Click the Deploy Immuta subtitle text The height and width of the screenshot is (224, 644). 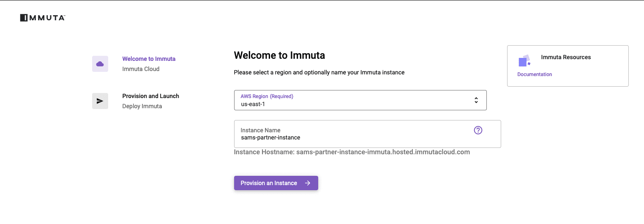[x=142, y=106]
